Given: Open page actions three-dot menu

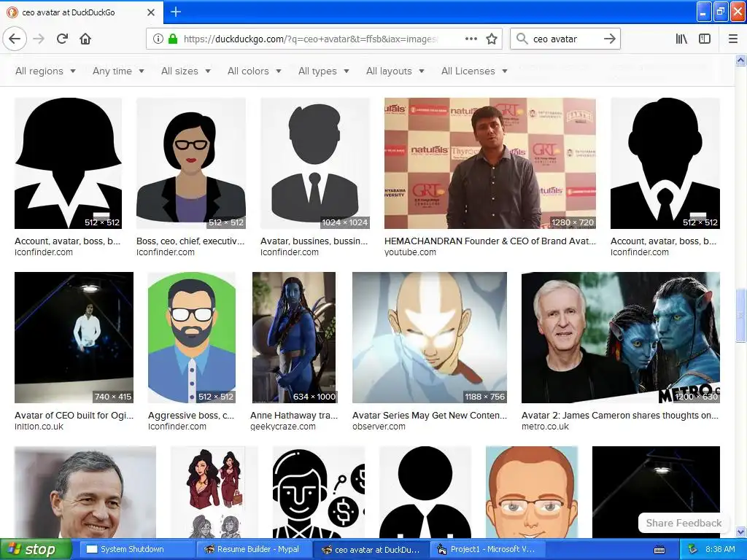Looking at the screenshot, I should click(x=471, y=39).
